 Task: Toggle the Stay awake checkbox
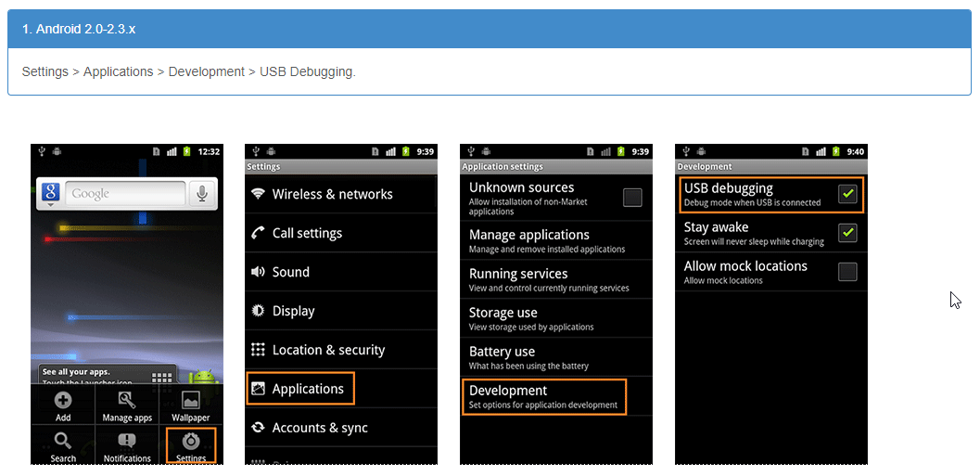coord(847,233)
